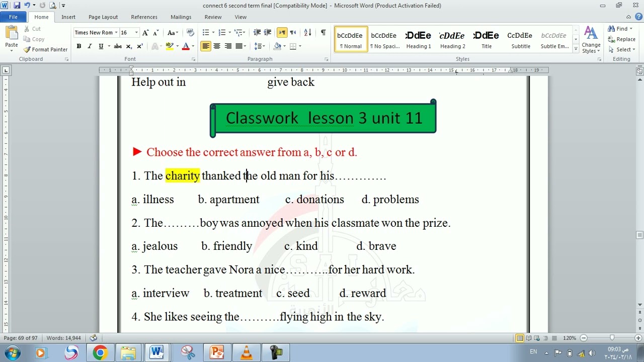This screenshot has width=644, height=362.
Task: Click the Shrink Font icon
Action: click(156, 33)
